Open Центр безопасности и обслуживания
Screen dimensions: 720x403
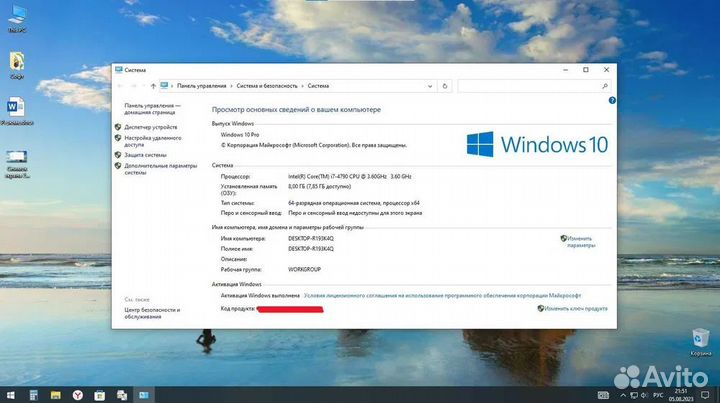[x=152, y=313]
